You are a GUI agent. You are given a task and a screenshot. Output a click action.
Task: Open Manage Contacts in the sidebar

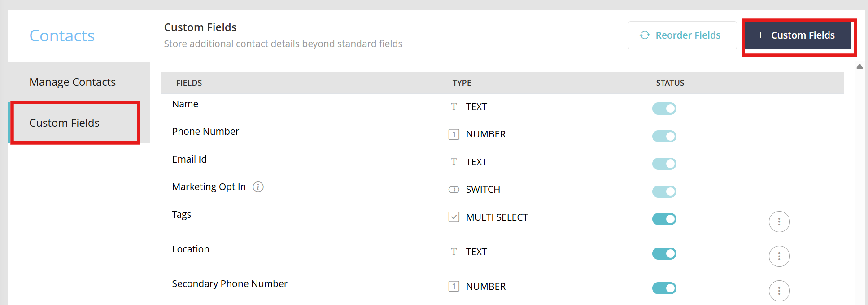[x=73, y=82]
